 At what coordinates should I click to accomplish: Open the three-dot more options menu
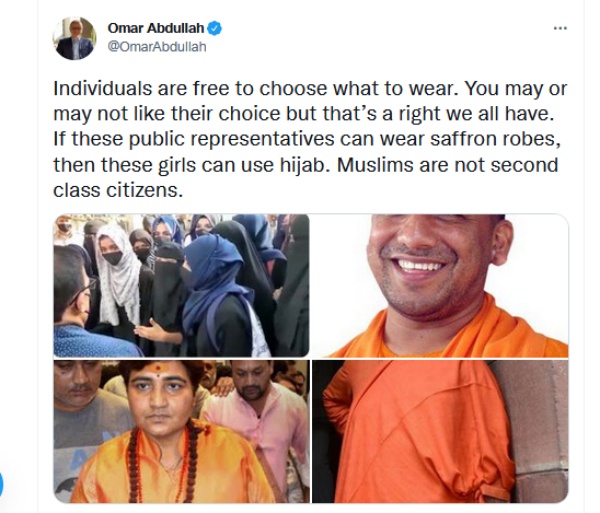tap(560, 28)
